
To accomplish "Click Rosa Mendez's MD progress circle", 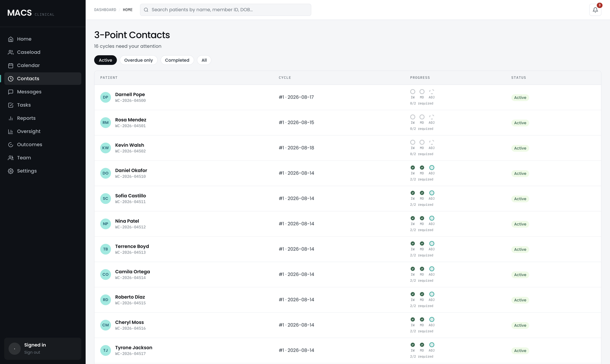I will coord(422,117).
